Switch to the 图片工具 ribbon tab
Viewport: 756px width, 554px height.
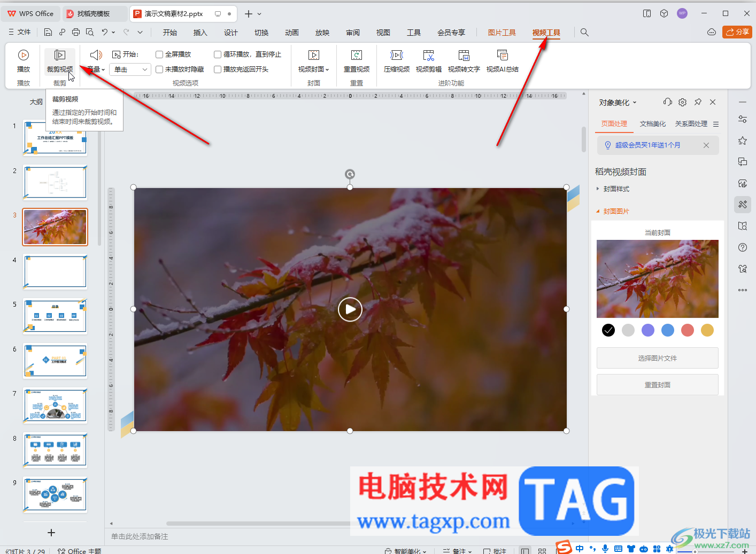tap(502, 33)
